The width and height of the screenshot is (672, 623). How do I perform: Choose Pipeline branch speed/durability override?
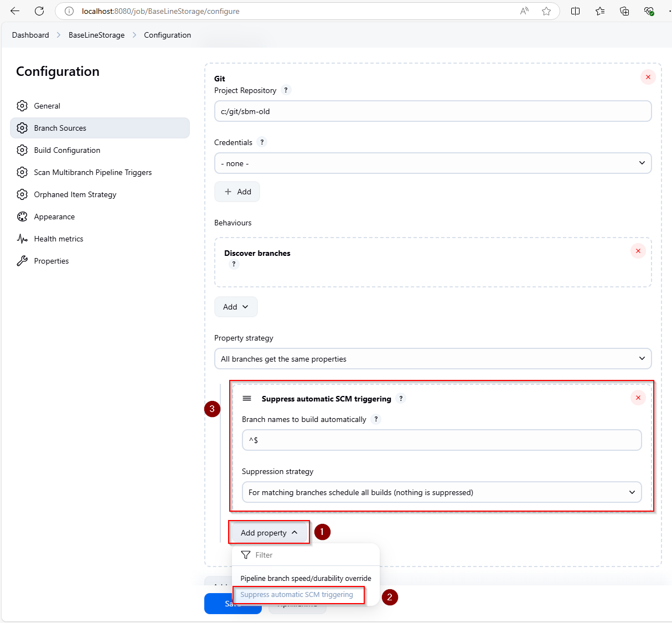tap(306, 578)
